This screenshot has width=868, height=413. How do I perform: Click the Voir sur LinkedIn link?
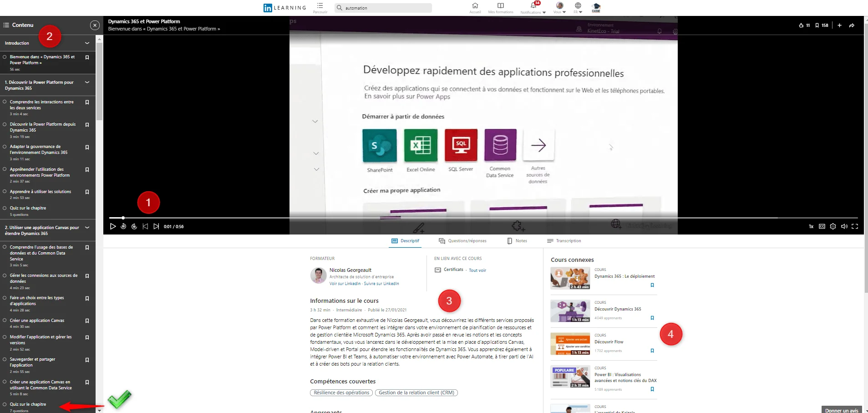[x=345, y=284]
